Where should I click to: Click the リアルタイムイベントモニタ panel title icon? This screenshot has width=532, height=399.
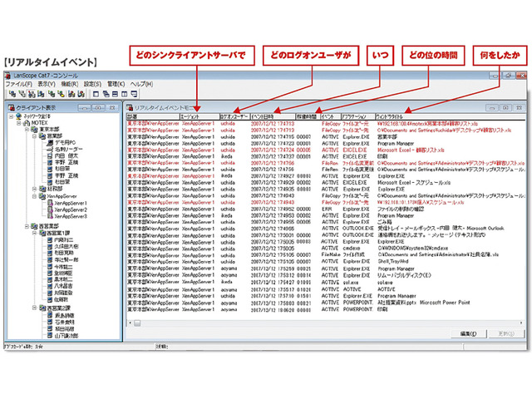click(130, 107)
